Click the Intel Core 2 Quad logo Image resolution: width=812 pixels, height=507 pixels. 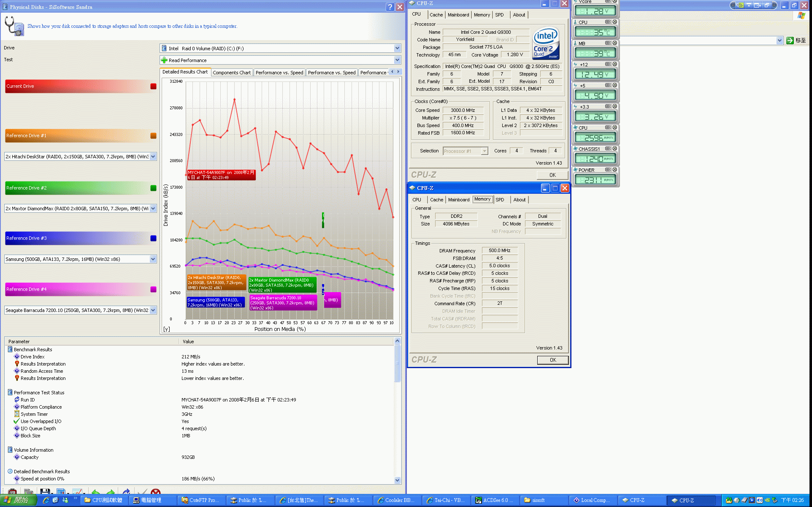[x=546, y=43]
